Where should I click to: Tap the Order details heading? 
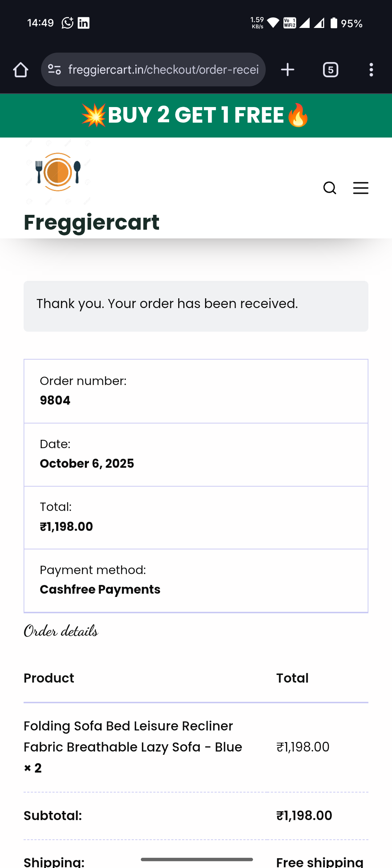(x=61, y=631)
